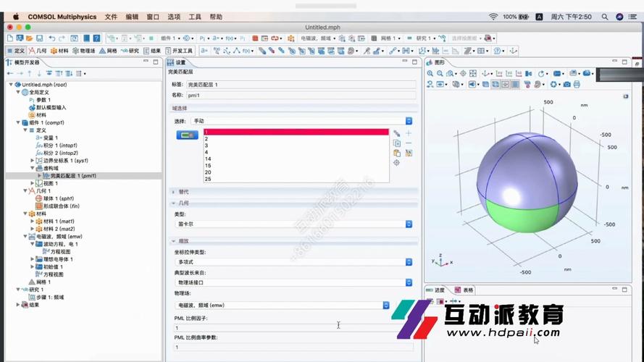
Task: Click the Open folder icon
Action: (x=29, y=38)
